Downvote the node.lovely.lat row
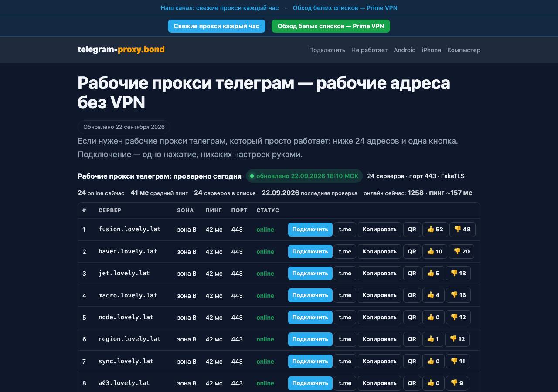558x392 pixels. pos(458,317)
